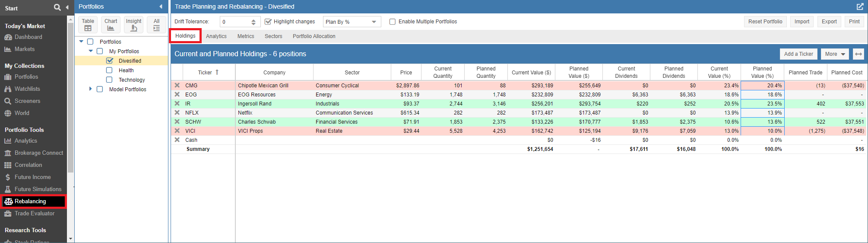Open the Future Simulations tool
The width and height of the screenshot is (868, 243).
pyautogui.click(x=38, y=189)
